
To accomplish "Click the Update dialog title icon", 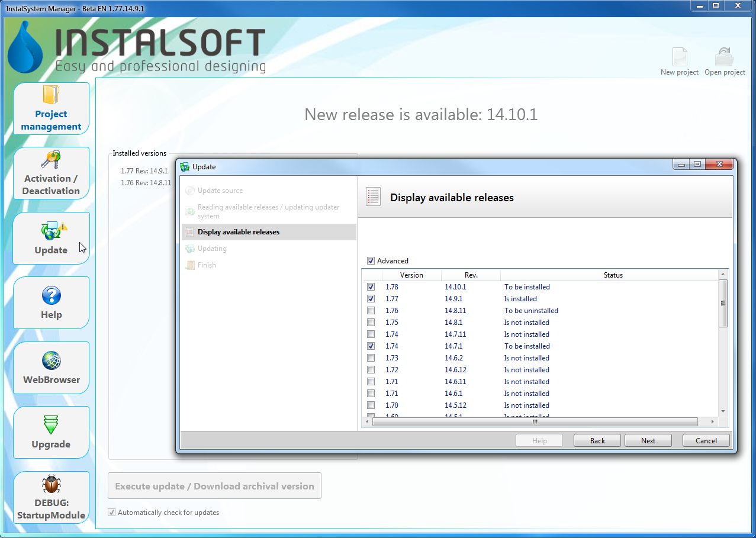I will tap(185, 167).
